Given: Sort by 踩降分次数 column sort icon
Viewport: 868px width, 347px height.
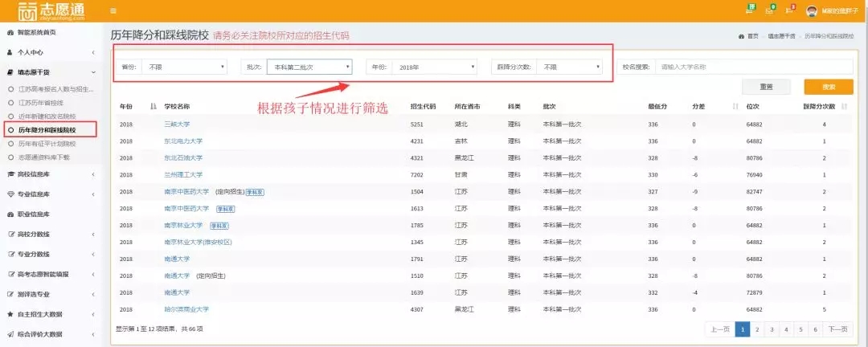Looking at the screenshot, I should [845, 106].
